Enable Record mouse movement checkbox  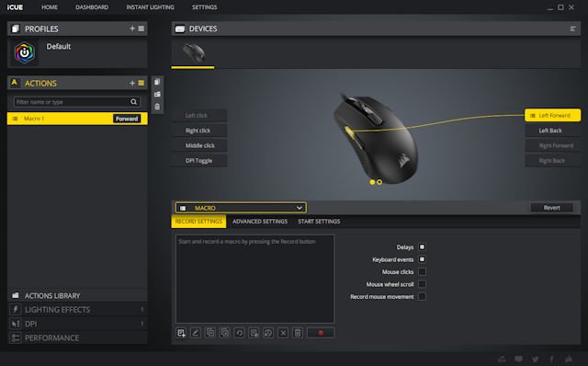click(422, 296)
